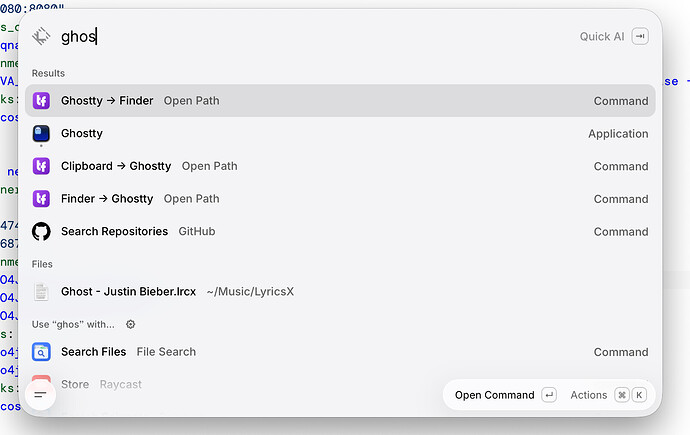Screen dimensions: 690x435
Task: Click the Open Path icon for Finder → Ghostty
Action: 41,199
